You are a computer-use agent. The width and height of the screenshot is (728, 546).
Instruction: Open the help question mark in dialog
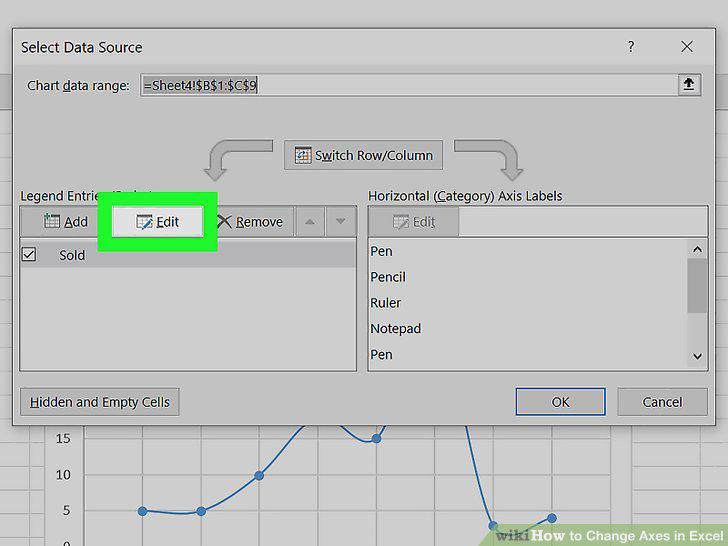630,46
